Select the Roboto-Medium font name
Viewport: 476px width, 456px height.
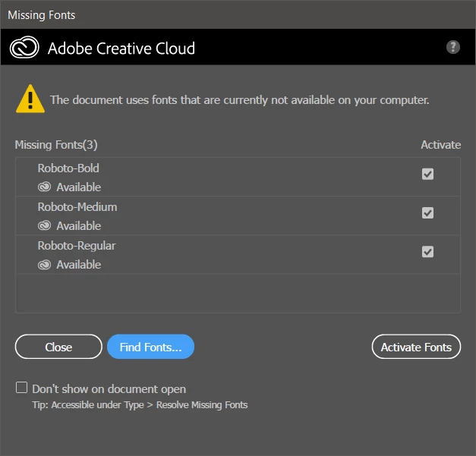[77, 207]
